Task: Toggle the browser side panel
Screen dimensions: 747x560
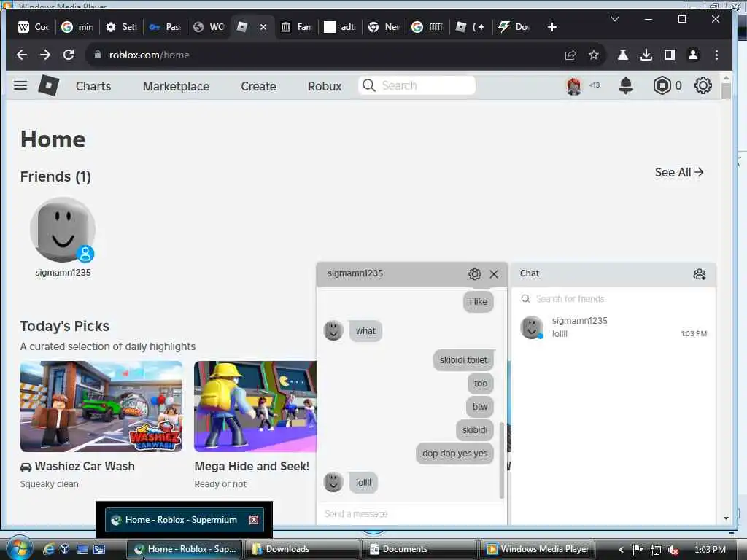Action: click(x=670, y=55)
